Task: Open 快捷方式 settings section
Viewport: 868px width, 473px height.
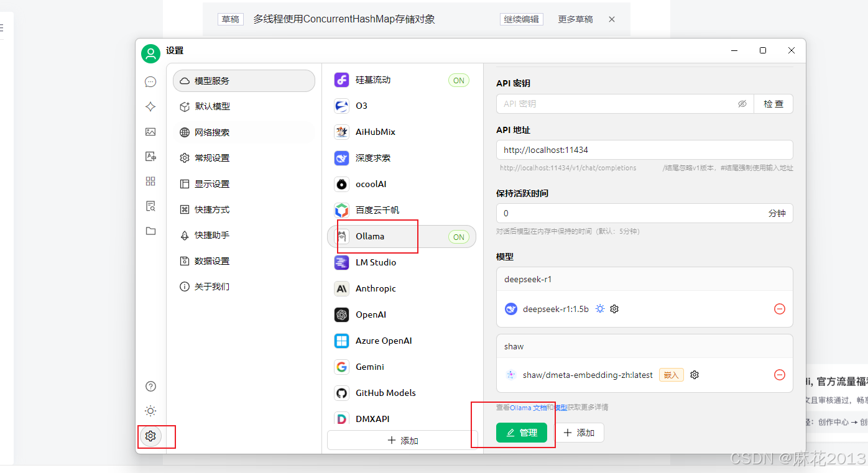Action: 244,209
